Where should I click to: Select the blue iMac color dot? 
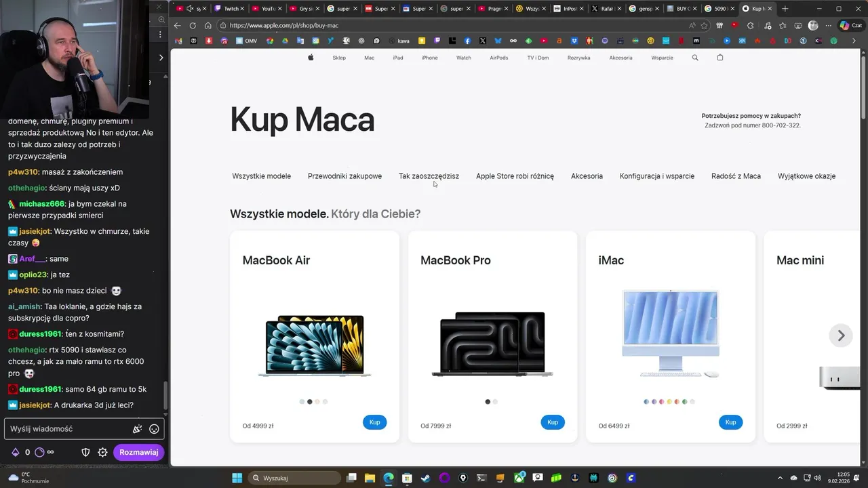pyautogui.click(x=646, y=402)
